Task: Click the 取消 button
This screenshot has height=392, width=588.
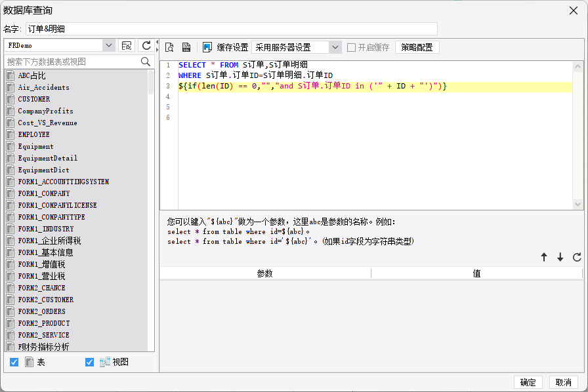Action: 563,382
